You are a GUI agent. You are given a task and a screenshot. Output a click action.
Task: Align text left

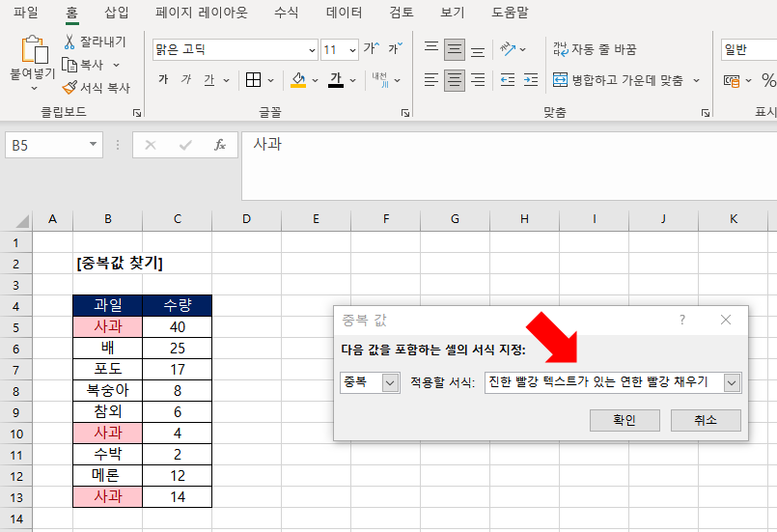pos(431,80)
